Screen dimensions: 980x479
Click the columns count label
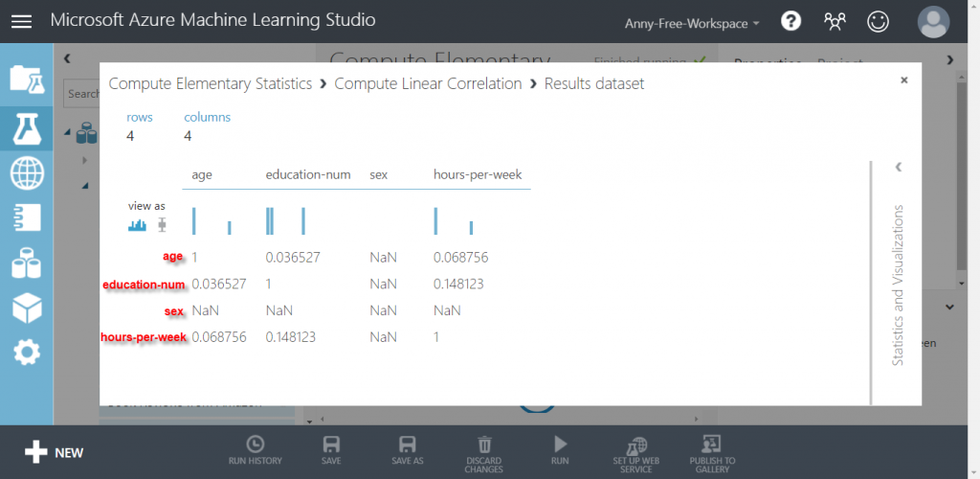tap(208, 117)
